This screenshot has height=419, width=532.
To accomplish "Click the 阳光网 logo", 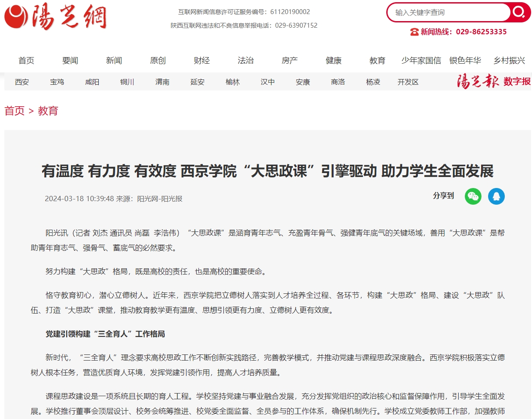I will click(x=56, y=17).
